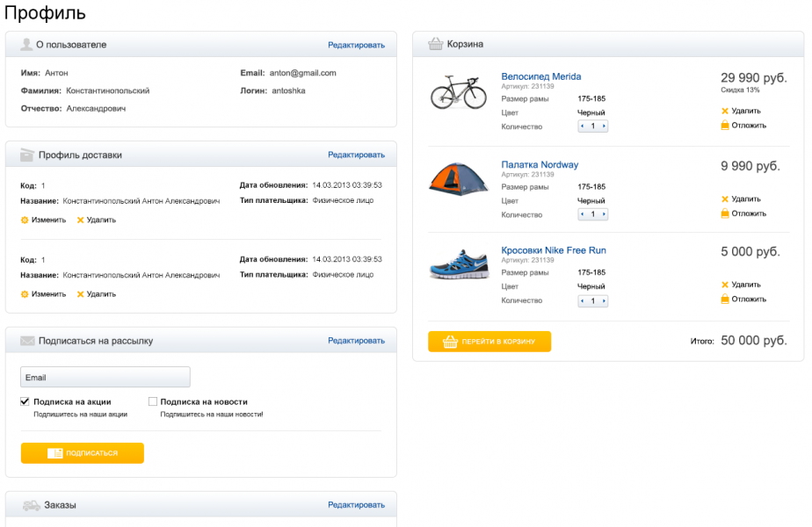This screenshot has height=527, width=812.
Task: Click the envelope icon beside Подписаться на рассылку
Action: pyautogui.click(x=27, y=341)
